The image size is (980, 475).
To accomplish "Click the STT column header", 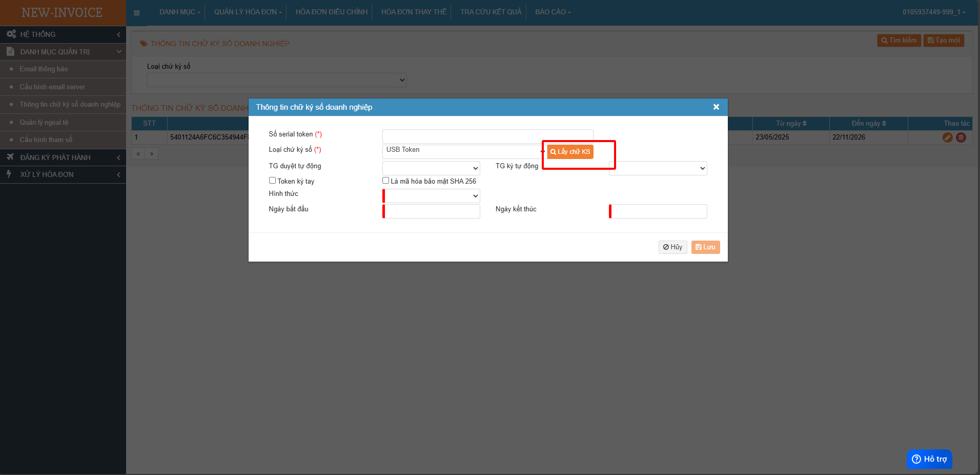I will (x=149, y=124).
